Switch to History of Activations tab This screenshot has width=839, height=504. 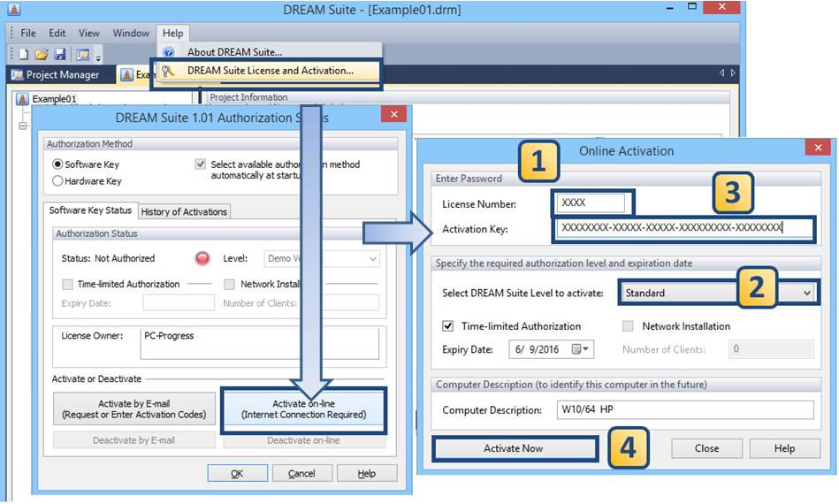[184, 212]
